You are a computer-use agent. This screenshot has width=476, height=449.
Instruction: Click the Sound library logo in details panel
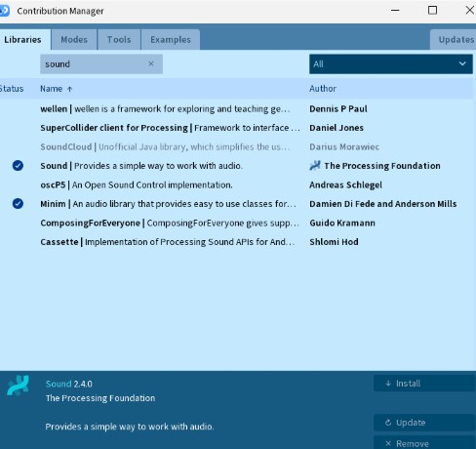coord(18,385)
